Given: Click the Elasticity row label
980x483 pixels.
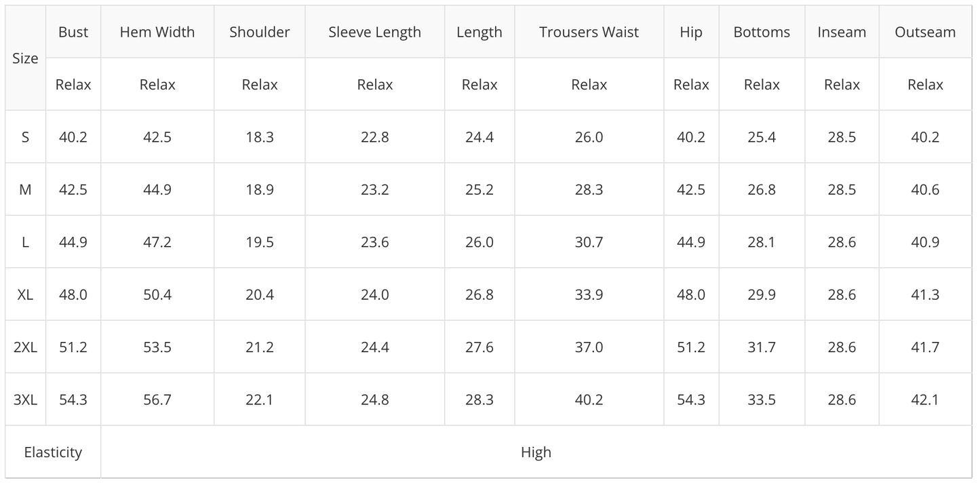Looking at the screenshot, I should [53, 452].
